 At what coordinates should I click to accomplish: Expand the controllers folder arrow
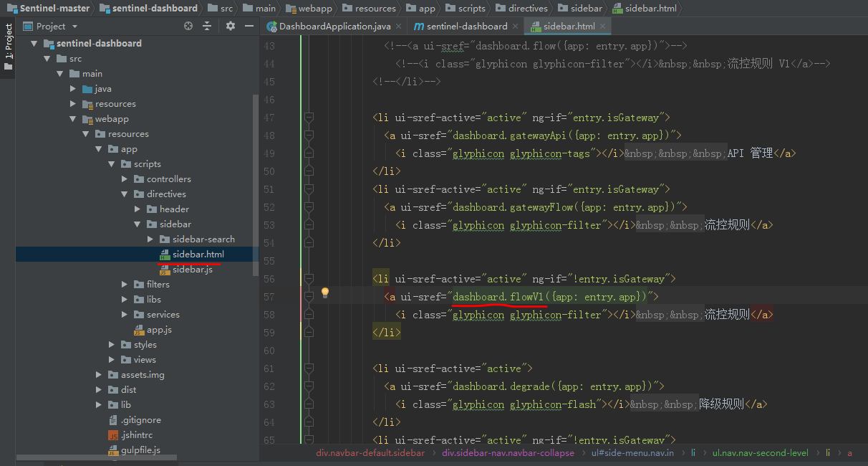click(x=124, y=179)
